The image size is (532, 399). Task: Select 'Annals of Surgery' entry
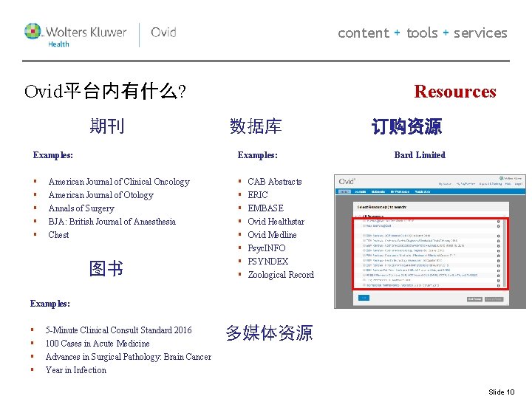coord(81,208)
